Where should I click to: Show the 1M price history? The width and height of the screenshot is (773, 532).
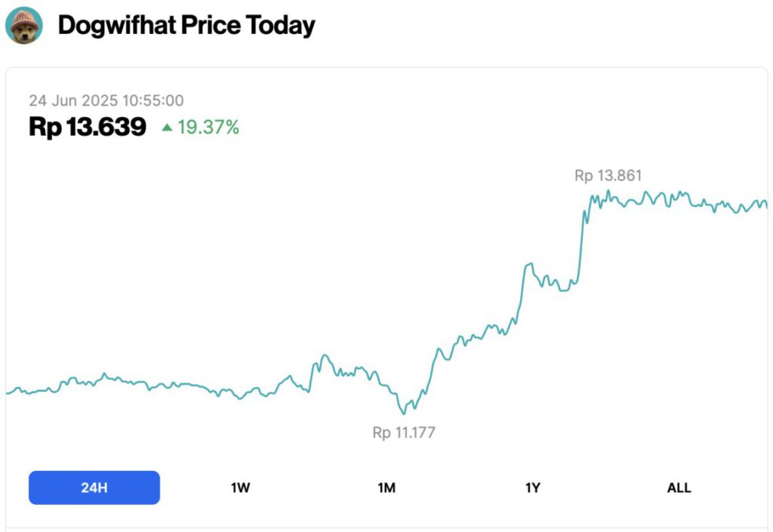386,487
